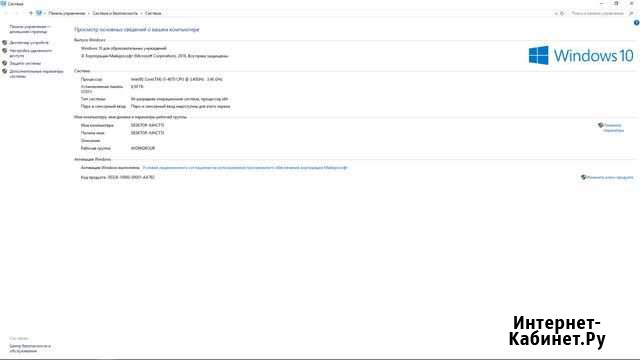Focus the Control Panel search box

click(x=600, y=13)
